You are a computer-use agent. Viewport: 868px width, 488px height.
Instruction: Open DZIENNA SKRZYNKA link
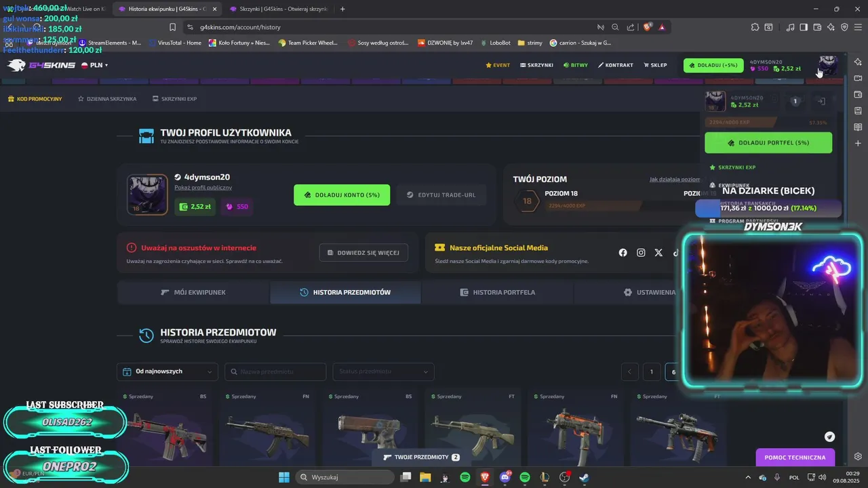(107, 99)
